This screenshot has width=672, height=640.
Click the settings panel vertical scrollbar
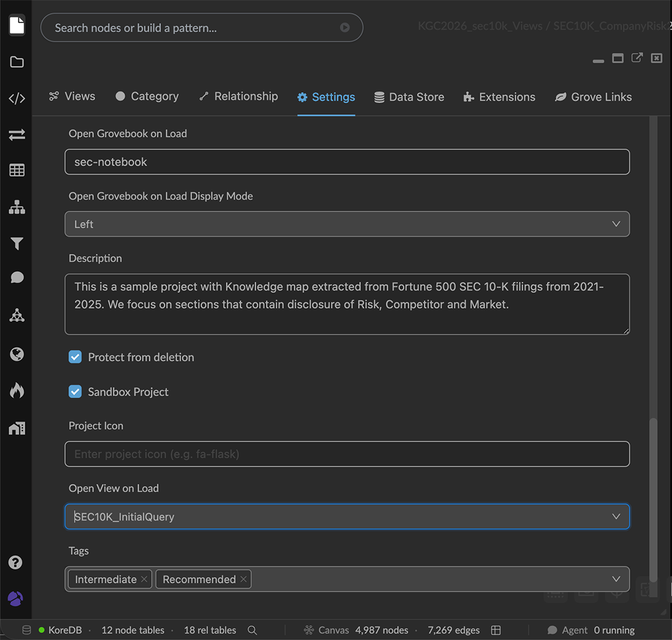point(653,499)
